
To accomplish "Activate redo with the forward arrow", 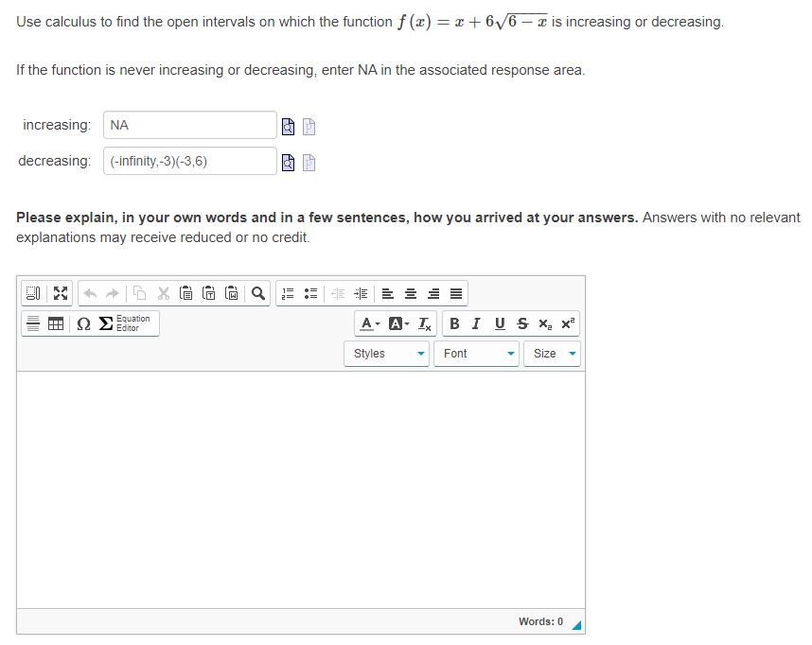I will [x=113, y=292].
